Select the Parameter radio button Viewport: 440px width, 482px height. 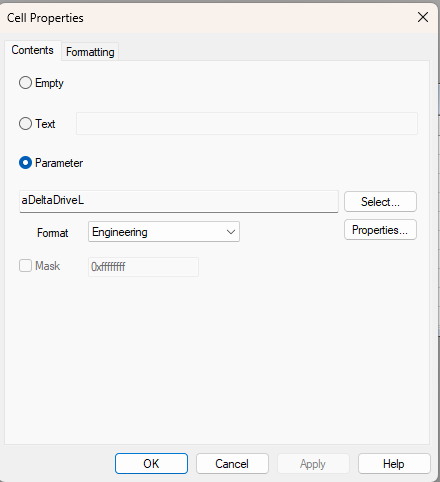[25, 163]
